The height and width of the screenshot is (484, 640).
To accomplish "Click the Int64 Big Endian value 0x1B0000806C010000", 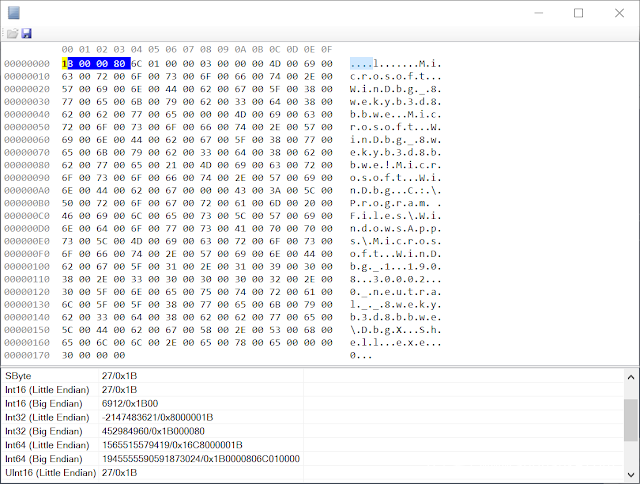I will pos(201,459).
